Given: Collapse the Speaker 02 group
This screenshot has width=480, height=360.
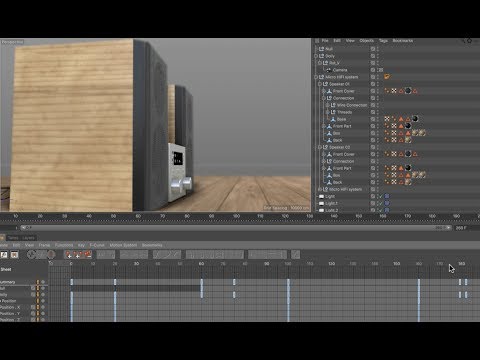Looking at the screenshot, I should point(320,147).
